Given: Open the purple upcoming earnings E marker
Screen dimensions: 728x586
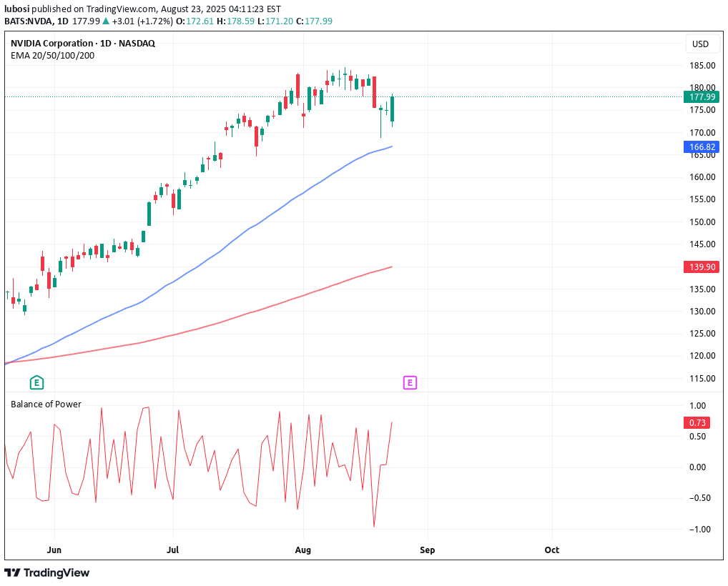Looking at the screenshot, I should pyautogui.click(x=410, y=383).
